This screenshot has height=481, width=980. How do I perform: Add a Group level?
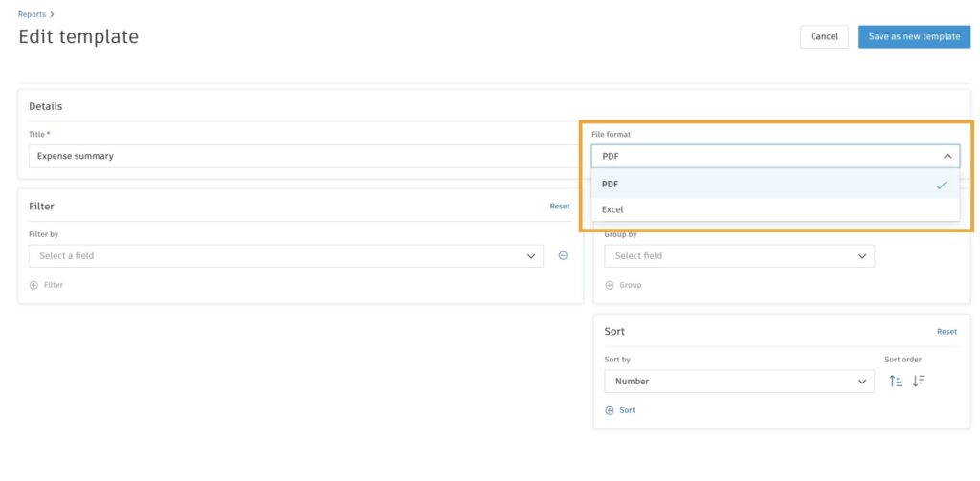point(622,285)
